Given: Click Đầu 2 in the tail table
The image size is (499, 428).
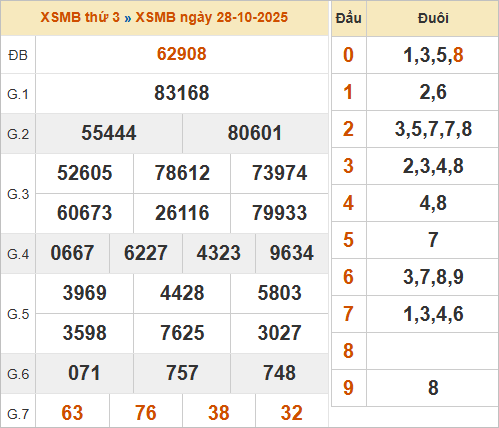Looking at the screenshot, I should click(348, 129).
